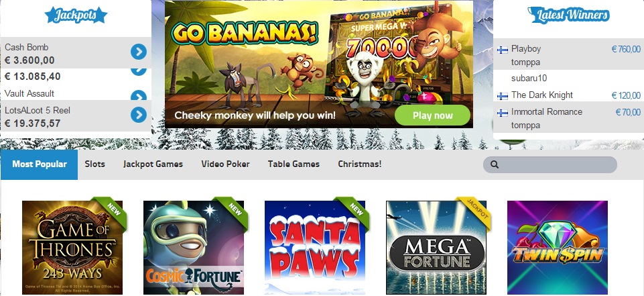Click into the game search field
This screenshot has width=644, height=296.
(x=550, y=164)
